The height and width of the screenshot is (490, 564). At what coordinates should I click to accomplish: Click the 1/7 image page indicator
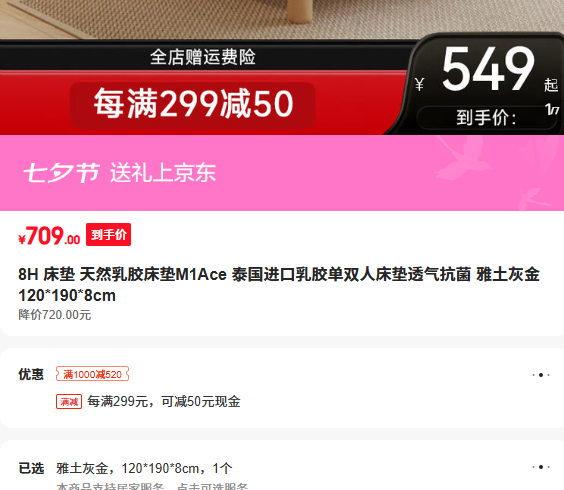(552, 109)
